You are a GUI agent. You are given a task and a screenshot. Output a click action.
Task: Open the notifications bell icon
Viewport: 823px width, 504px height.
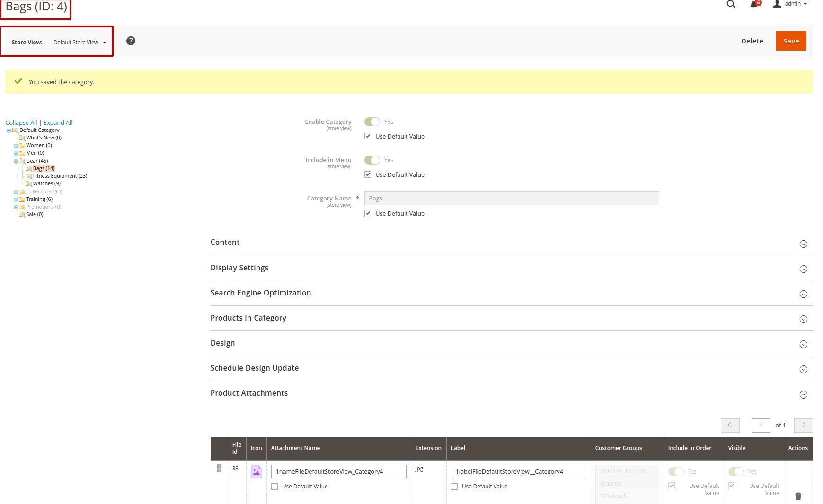754,5
